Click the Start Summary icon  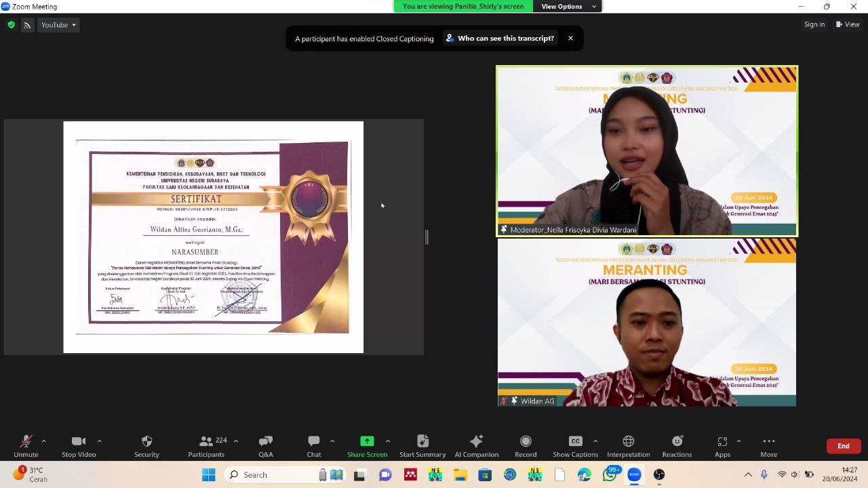tap(422, 445)
